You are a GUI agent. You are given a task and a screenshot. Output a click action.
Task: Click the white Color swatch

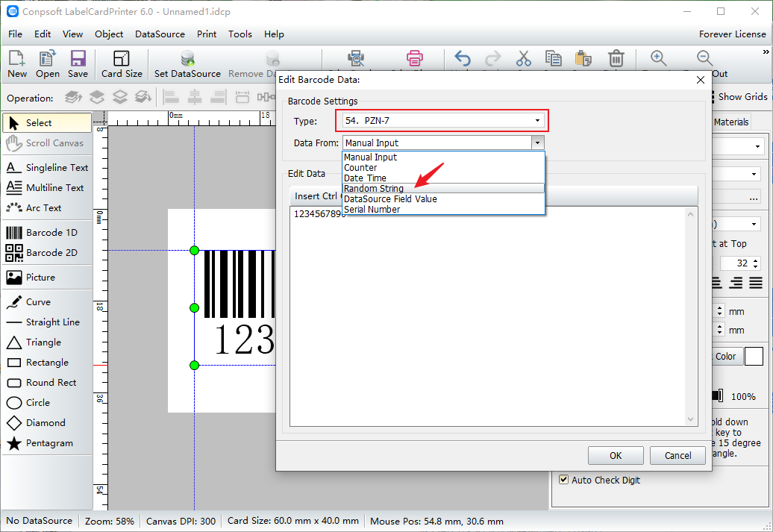[754, 356]
